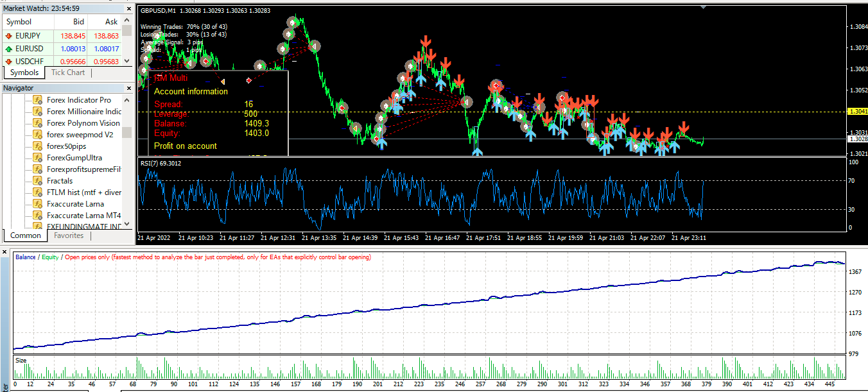Click the Ask column header
This screenshot has height=392, width=868.
(111, 22)
